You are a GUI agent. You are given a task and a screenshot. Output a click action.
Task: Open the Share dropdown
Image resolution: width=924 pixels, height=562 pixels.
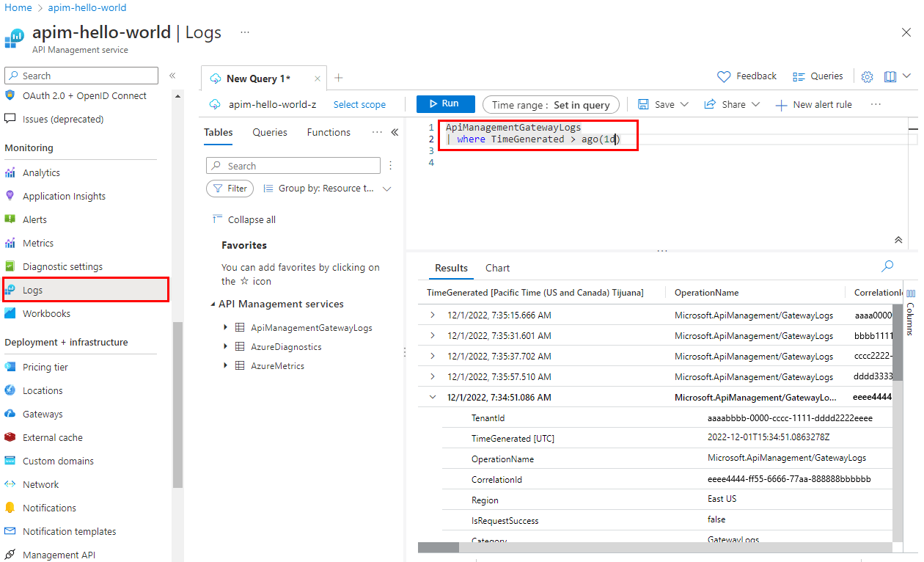pyautogui.click(x=731, y=104)
